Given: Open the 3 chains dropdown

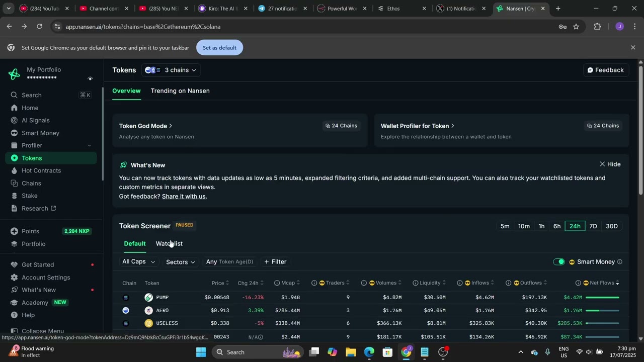Looking at the screenshot, I should [x=171, y=70].
